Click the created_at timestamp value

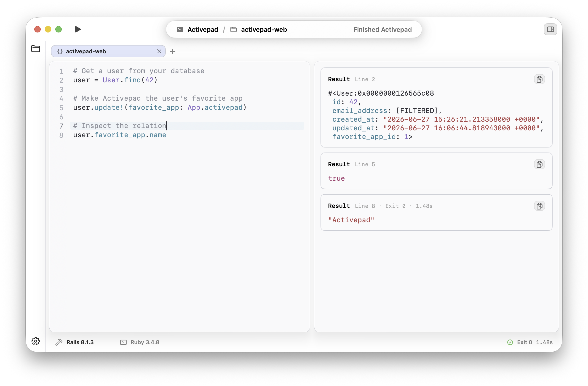coord(461,119)
